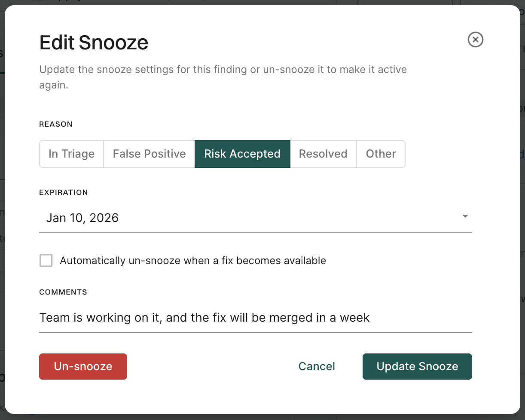
Task: Click the "Jan 10, 2026" expiration value
Action: point(82,218)
